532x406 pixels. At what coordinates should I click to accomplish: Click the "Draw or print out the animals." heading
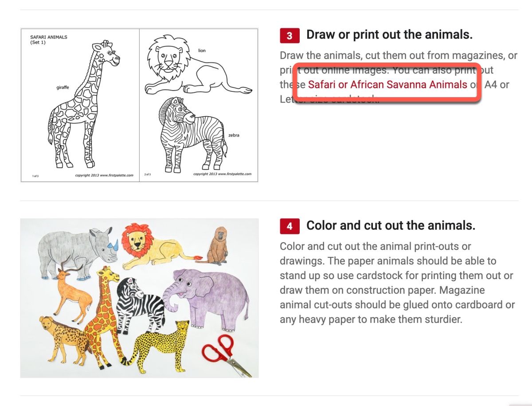(x=389, y=35)
